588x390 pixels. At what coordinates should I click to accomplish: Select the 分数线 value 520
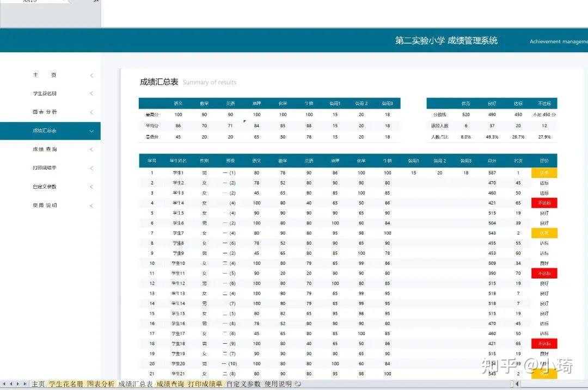[x=465, y=115]
